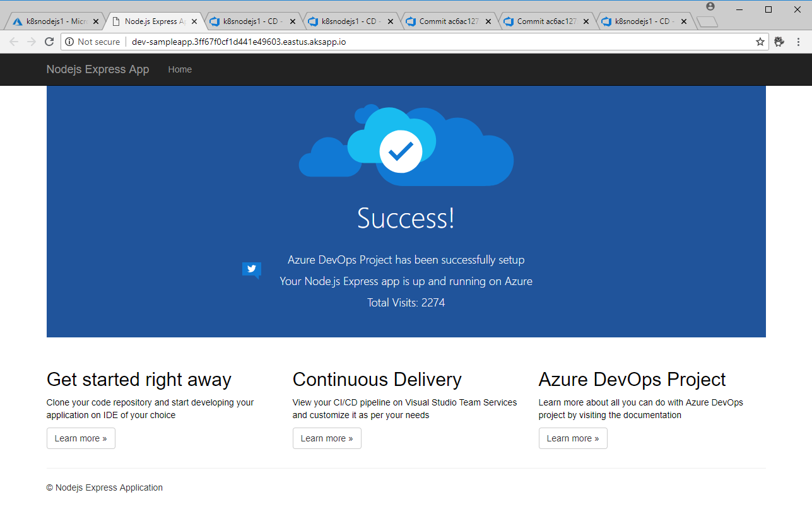Click the Home navigation link
This screenshot has height=519, width=812.
pyautogui.click(x=180, y=69)
